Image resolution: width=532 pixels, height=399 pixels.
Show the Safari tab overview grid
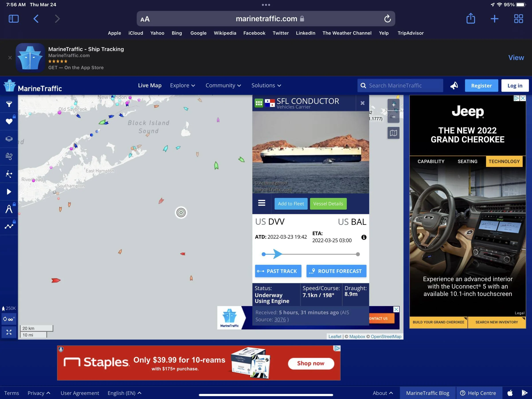(x=518, y=19)
